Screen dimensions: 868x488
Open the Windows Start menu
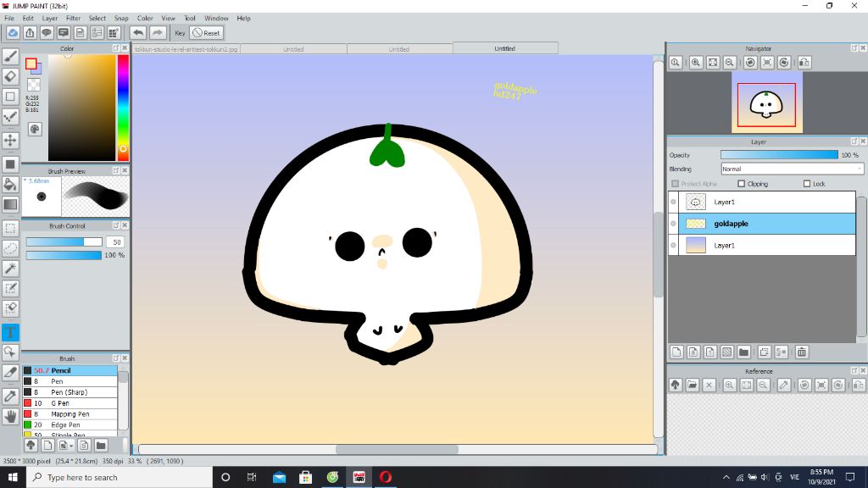pyautogui.click(x=13, y=477)
